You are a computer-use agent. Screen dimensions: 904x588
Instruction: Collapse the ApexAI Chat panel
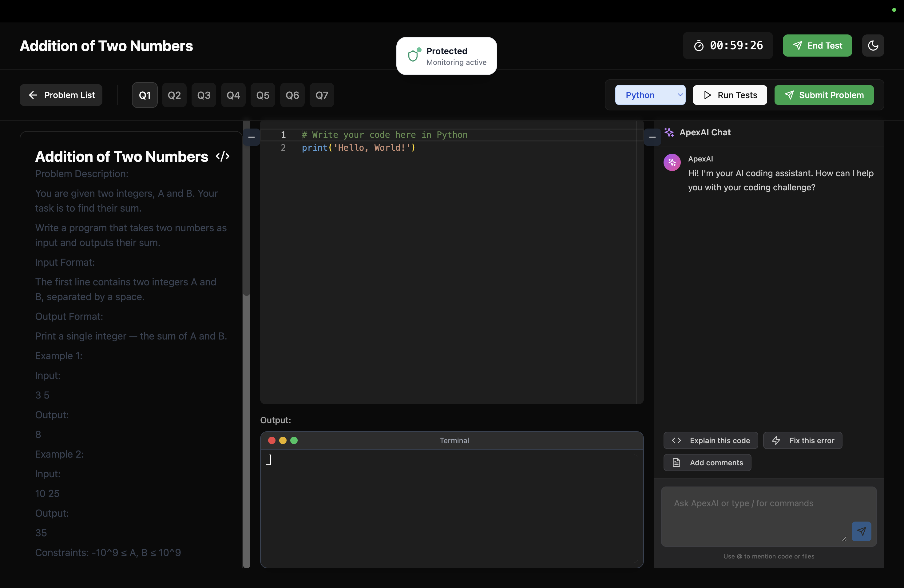pyautogui.click(x=652, y=137)
